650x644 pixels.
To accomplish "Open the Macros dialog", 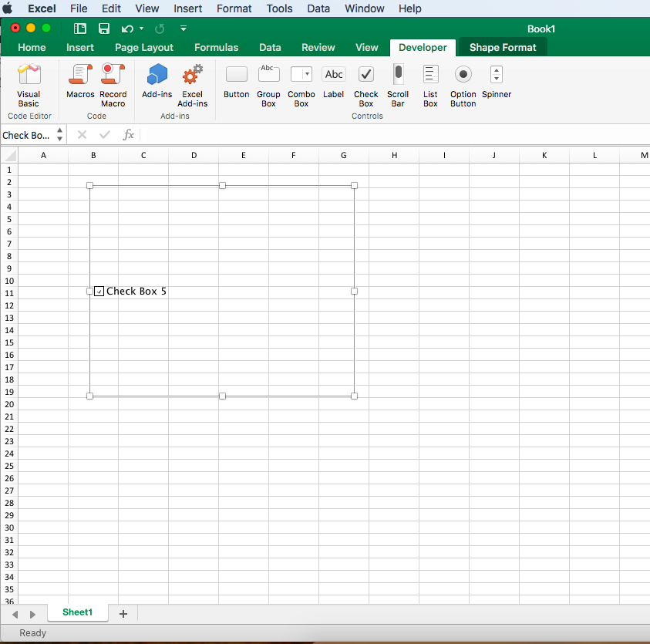I will [x=80, y=81].
